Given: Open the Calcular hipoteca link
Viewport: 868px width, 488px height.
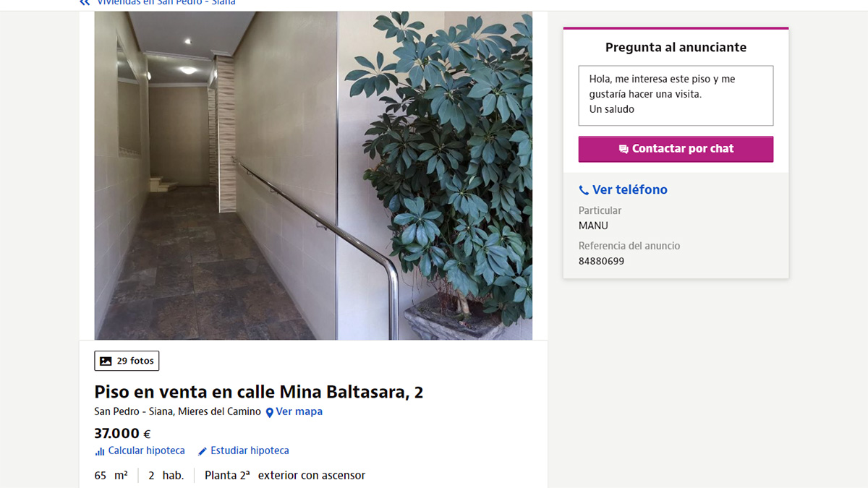Looking at the screenshot, I should coord(140,450).
